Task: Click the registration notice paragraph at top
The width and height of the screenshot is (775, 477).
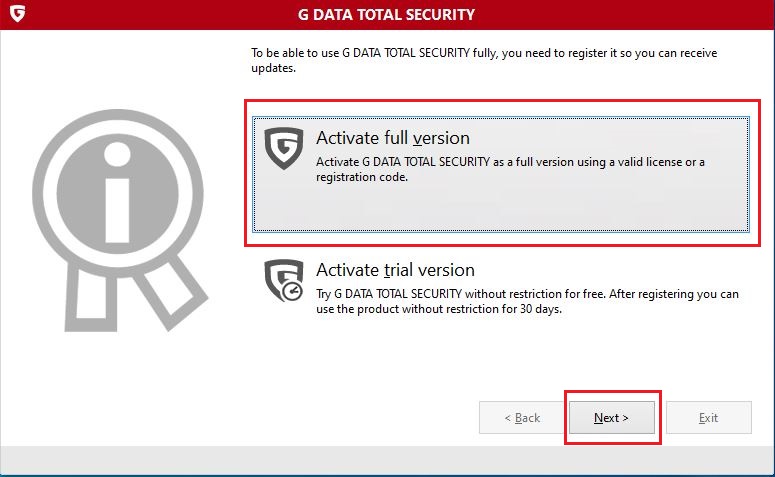Action: (x=484, y=60)
